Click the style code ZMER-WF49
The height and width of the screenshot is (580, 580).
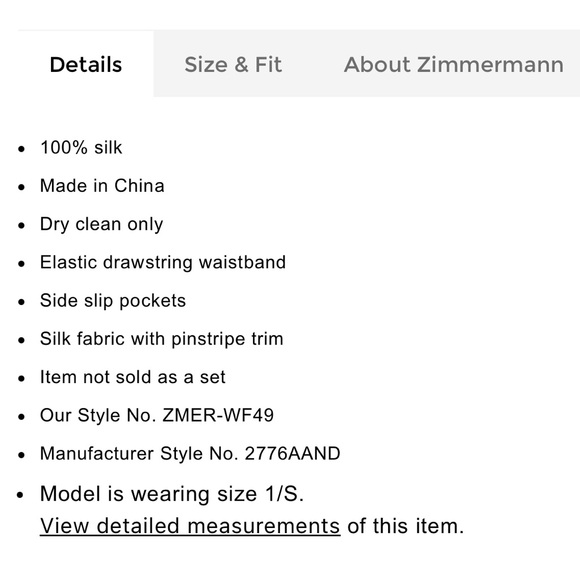tap(218, 415)
